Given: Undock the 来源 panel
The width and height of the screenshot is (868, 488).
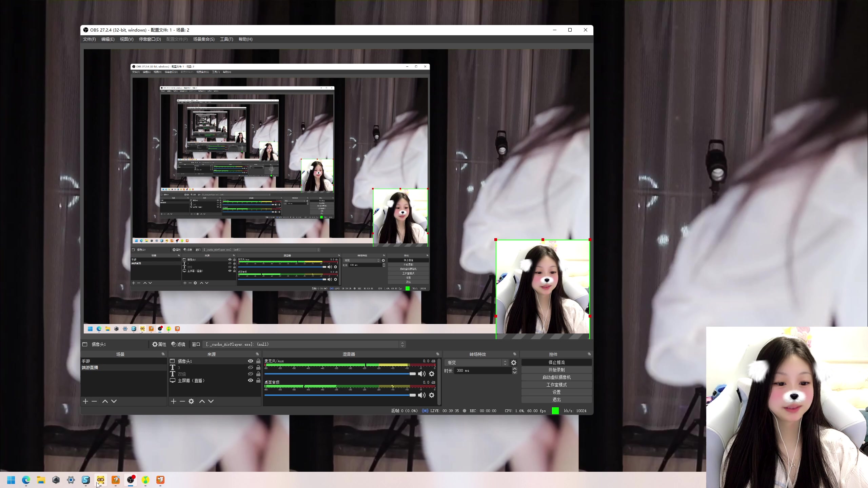Looking at the screenshot, I should pos(257,354).
